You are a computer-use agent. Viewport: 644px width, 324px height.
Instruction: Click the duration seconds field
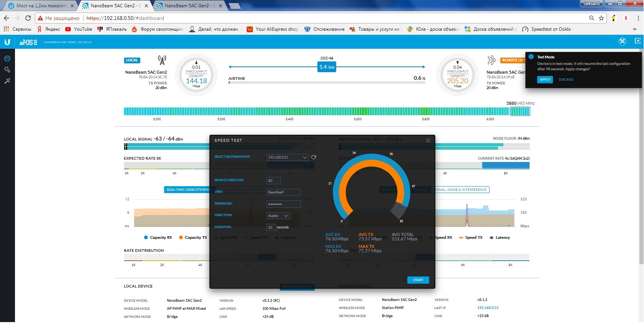click(271, 227)
